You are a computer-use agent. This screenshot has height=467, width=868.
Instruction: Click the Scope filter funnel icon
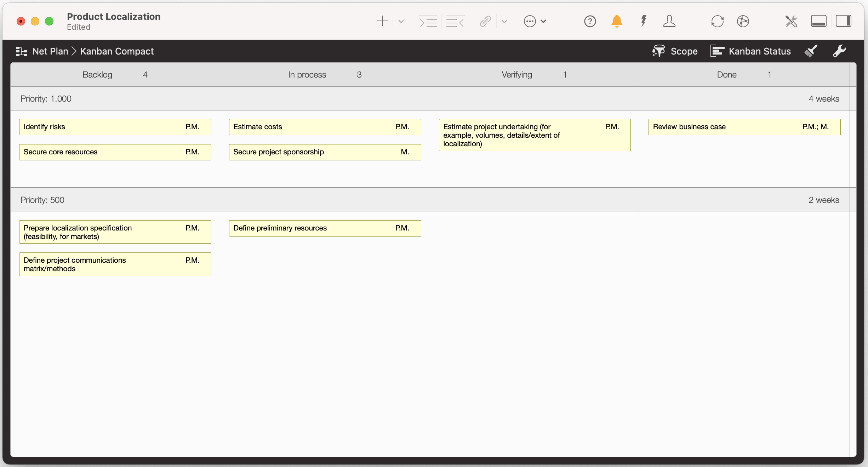pos(658,51)
